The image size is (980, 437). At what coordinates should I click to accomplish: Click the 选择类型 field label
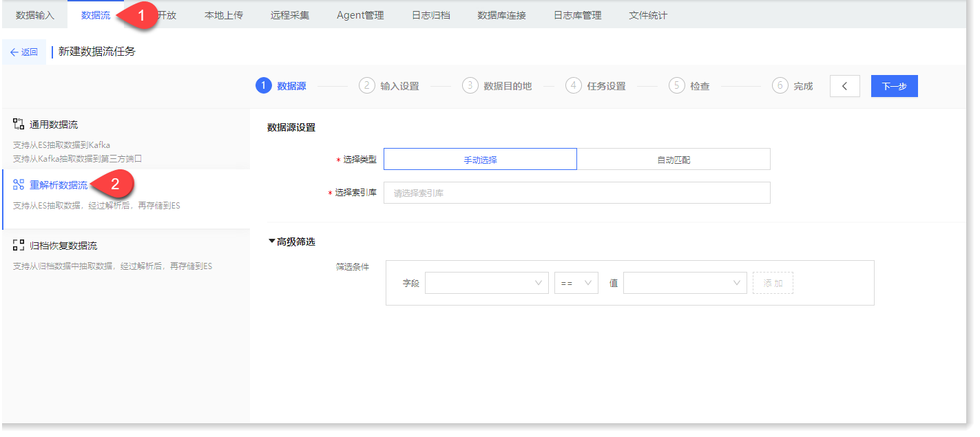(360, 160)
